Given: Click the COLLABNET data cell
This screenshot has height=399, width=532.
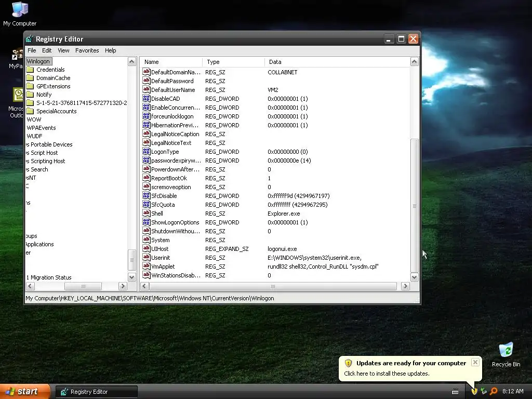Looking at the screenshot, I should click(282, 72).
